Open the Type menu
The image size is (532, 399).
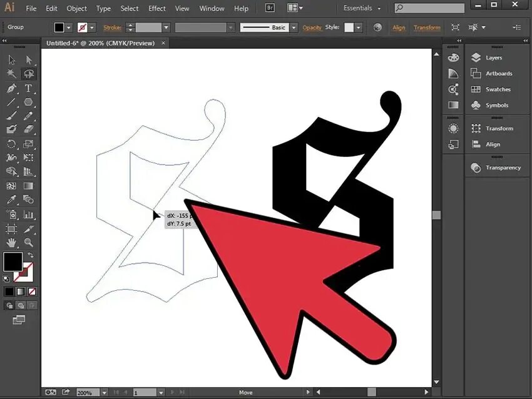(x=103, y=9)
